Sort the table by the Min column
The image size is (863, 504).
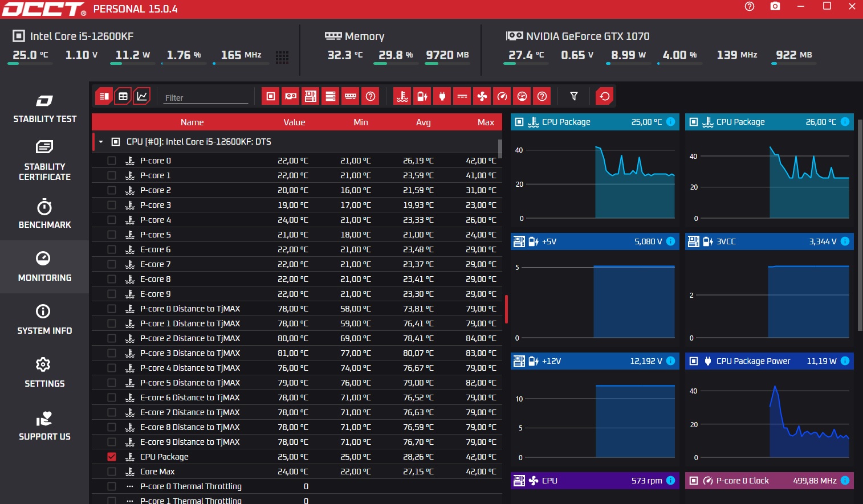[x=361, y=122]
